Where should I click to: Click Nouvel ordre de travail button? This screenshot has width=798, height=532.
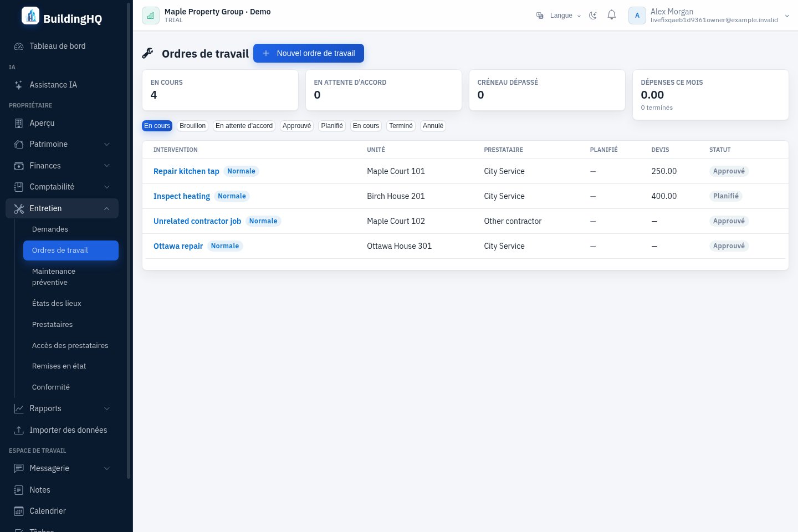coord(309,53)
